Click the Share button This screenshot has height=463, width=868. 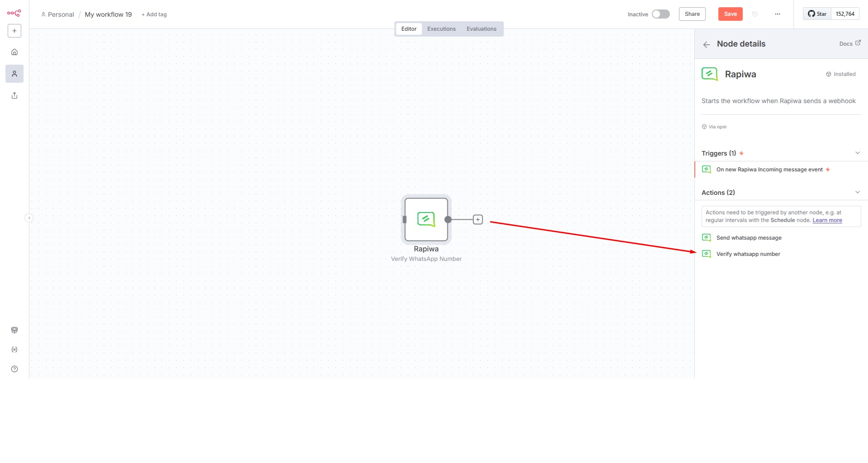tap(692, 14)
